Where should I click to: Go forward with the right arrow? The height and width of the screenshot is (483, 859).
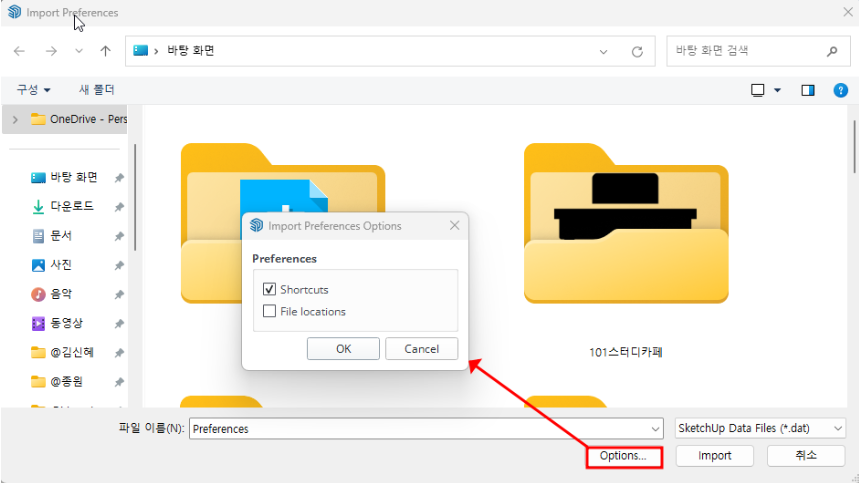pos(51,51)
